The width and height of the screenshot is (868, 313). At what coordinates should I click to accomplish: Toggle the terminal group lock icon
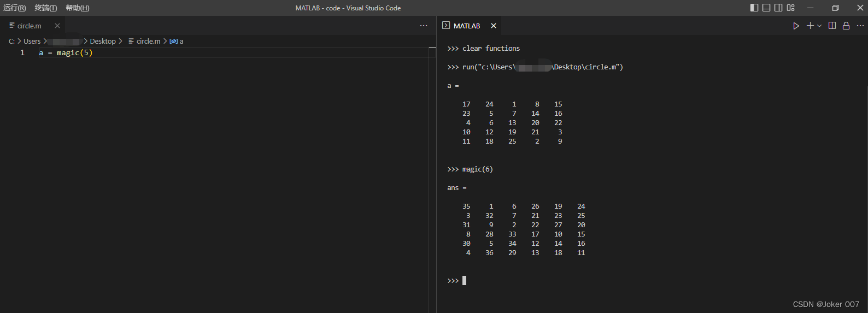[x=846, y=26]
